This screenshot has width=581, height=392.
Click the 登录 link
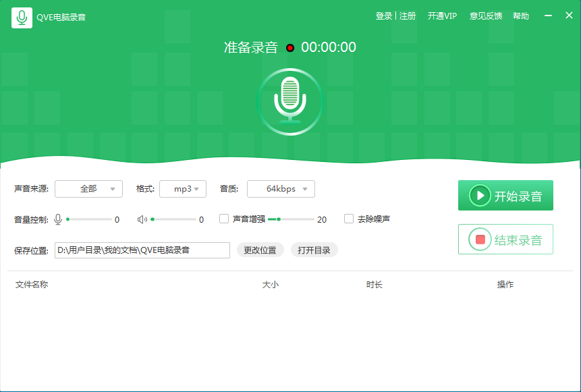[383, 16]
